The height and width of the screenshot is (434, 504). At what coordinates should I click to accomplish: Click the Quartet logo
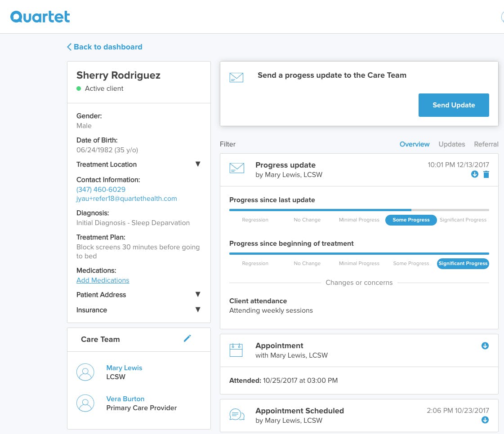40,17
